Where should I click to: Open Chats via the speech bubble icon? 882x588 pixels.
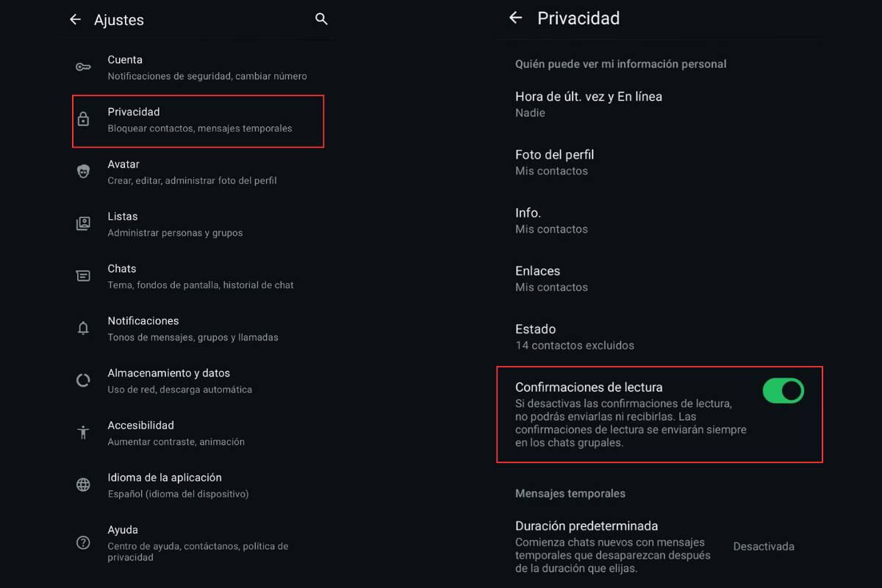click(x=83, y=275)
